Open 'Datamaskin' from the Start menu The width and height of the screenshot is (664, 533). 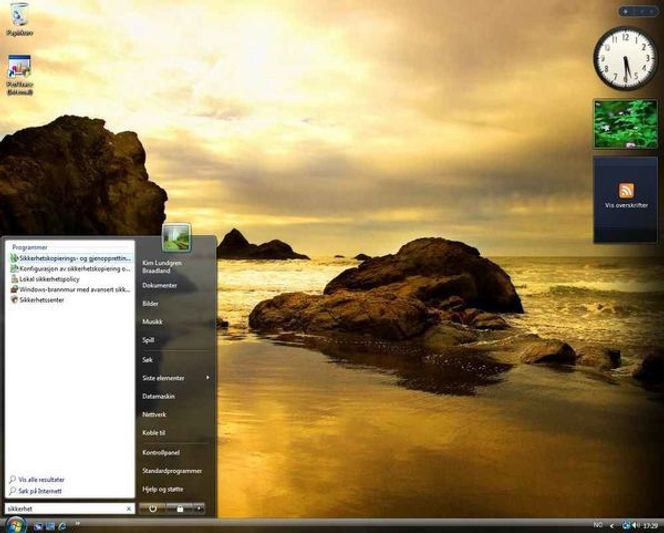click(158, 396)
